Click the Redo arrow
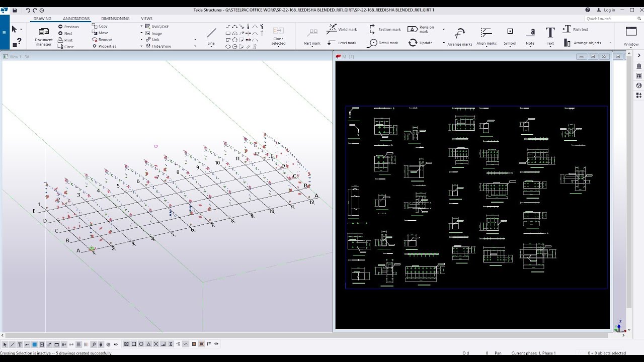The width and height of the screenshot is (644, 362). (35, 10)
